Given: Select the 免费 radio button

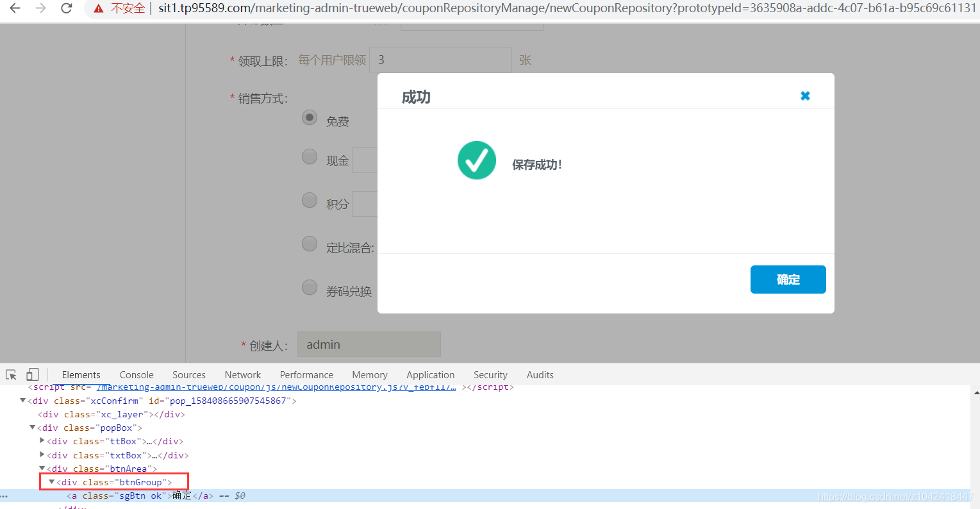Looking at the screenshot, I should (310, 118).
